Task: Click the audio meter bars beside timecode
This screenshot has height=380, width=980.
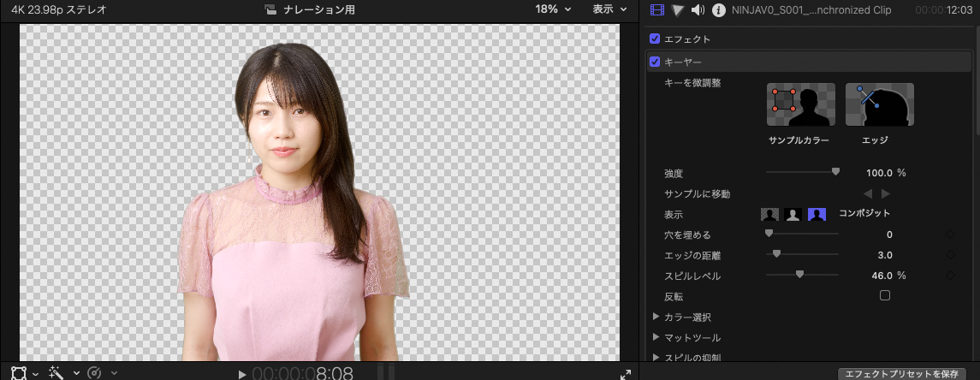Action: pyautogui.click(x=388, y=372)
